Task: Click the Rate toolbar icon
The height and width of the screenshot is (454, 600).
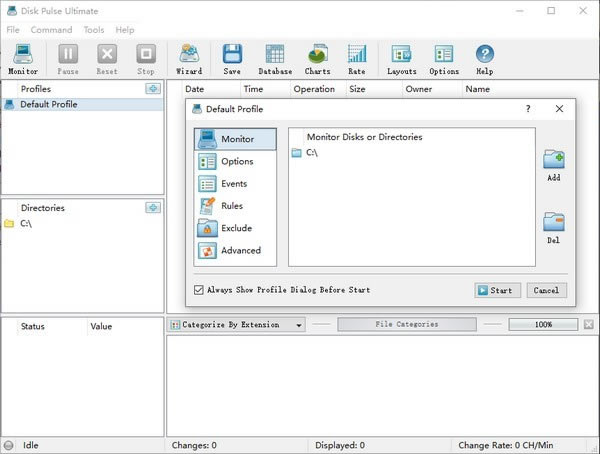Action: 356,58
